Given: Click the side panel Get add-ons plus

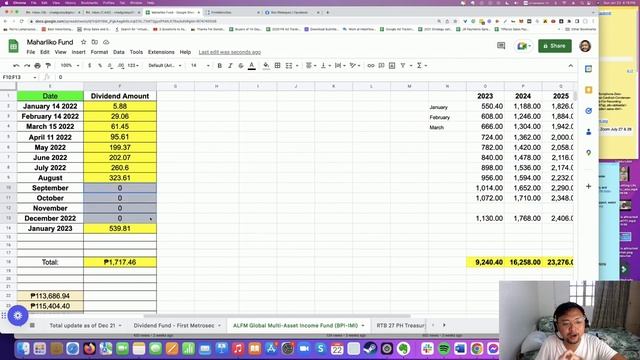Looking at the screenshot, I should [589, 187].
